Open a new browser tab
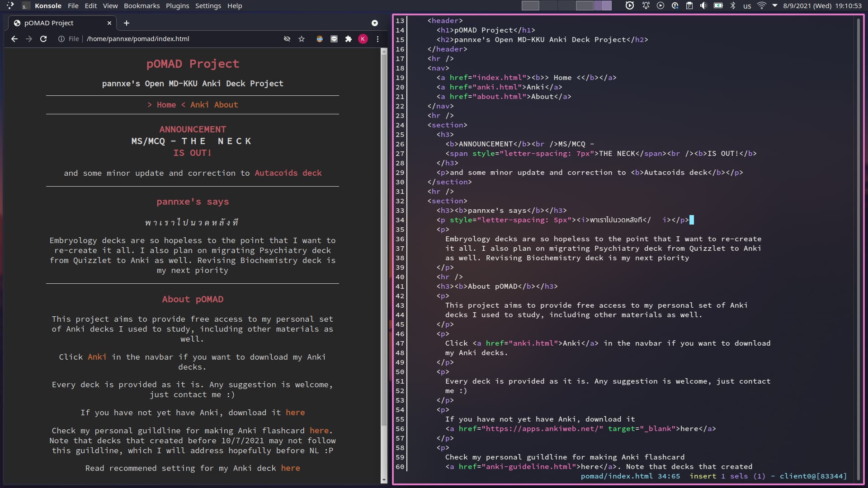 pos(127,23)
